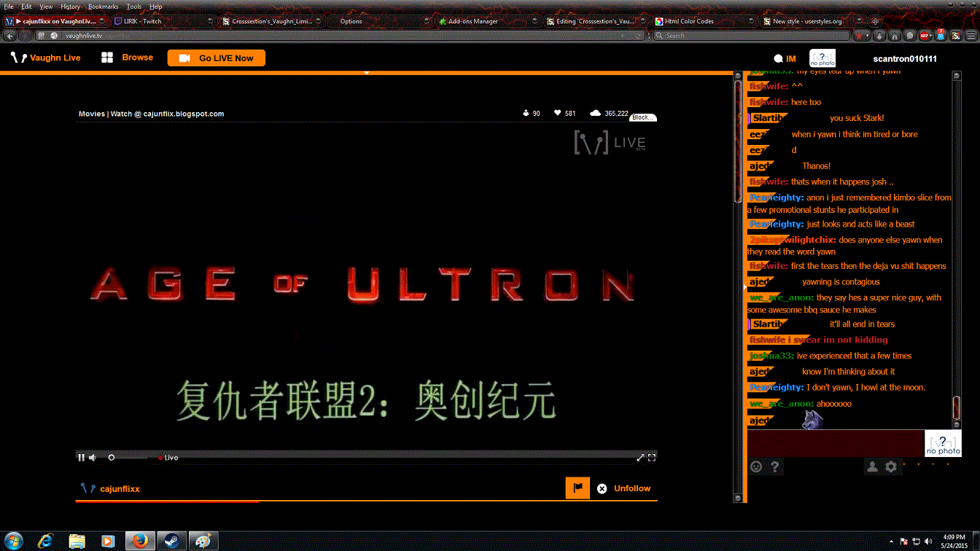Open the View menu
The image size is (980, 551).
pyautogui.click(x=46, y=7)
